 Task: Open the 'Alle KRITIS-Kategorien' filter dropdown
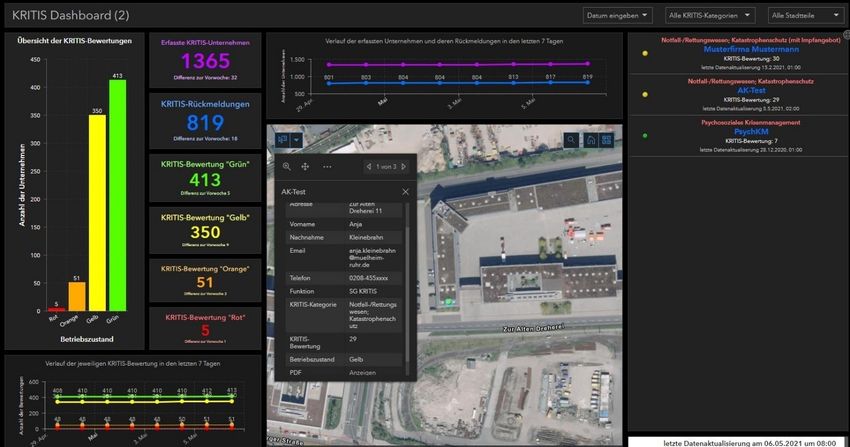(x=710, y=16)
